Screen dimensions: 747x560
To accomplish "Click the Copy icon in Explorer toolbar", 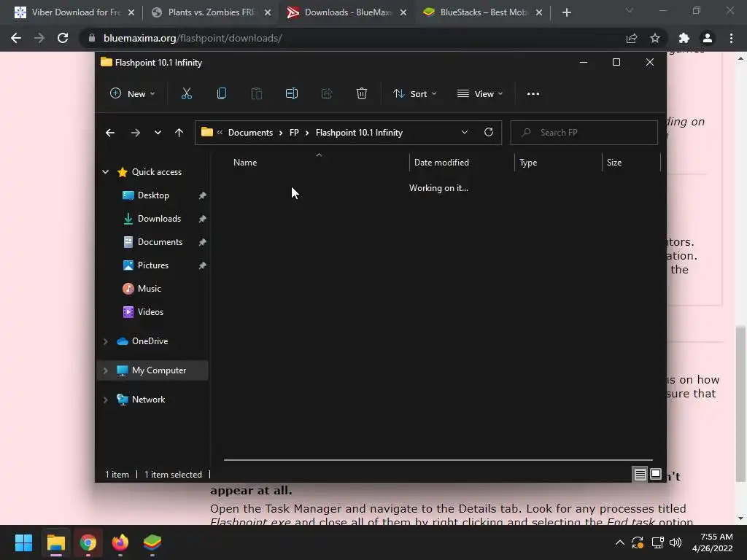I will 222,94.
